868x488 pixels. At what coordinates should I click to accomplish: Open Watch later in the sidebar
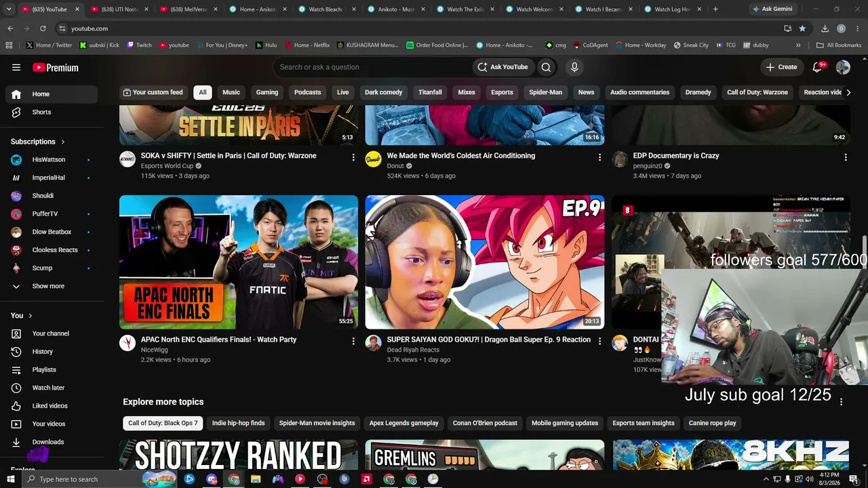(52, 388)
